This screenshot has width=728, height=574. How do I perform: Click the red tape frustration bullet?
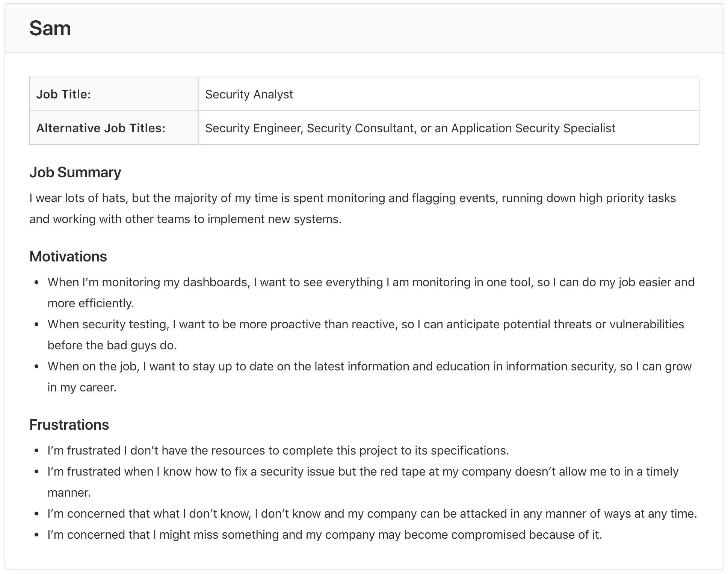click(363, 482)
